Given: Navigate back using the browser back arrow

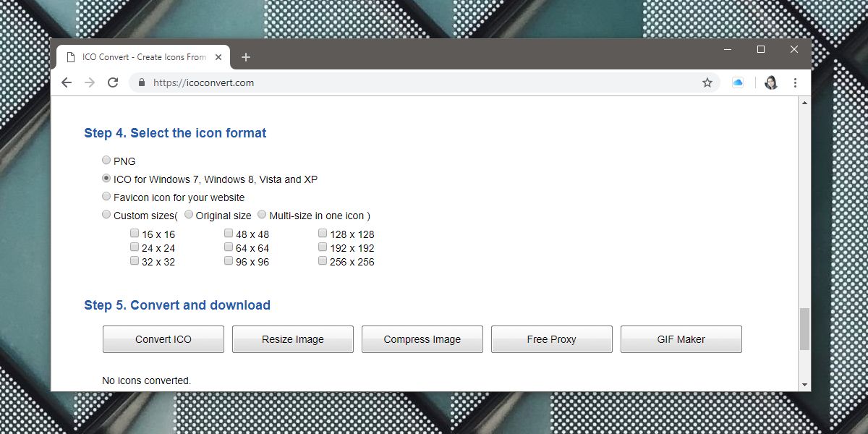Looking at the screenshot, I should pyautogui.click(x=66, y=82).
